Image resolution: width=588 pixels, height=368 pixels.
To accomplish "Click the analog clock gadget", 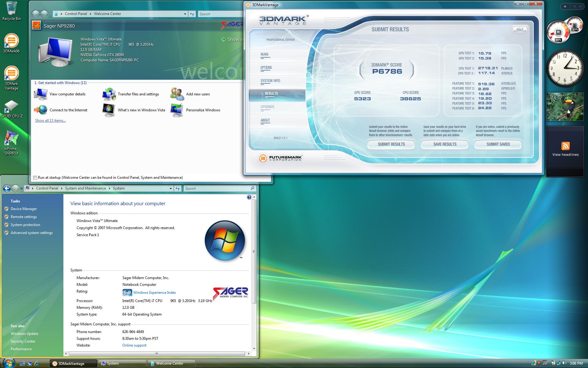I will [x=565, y=68].
